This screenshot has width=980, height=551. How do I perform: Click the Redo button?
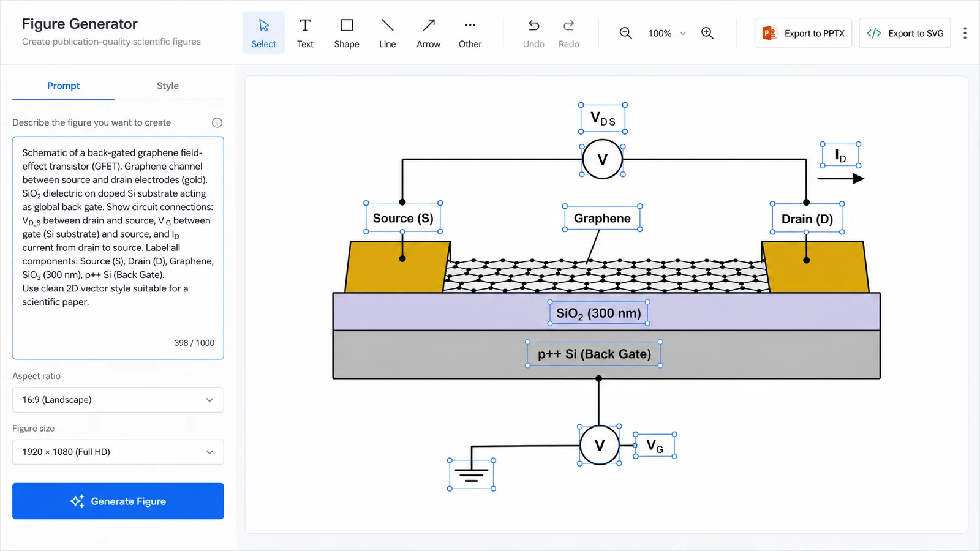click(x=568, y=33)
